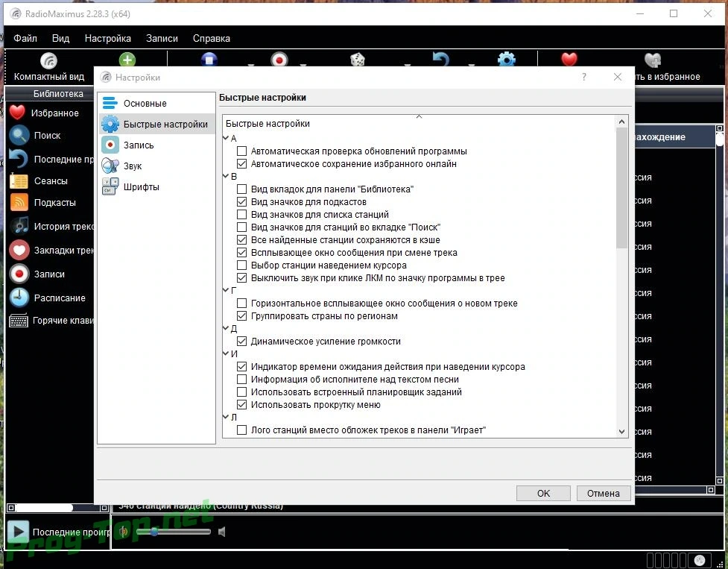Screen dimensions: 728x569
Task: Open Вид menu
Action: pyautogui.click(x=60, y=38)
